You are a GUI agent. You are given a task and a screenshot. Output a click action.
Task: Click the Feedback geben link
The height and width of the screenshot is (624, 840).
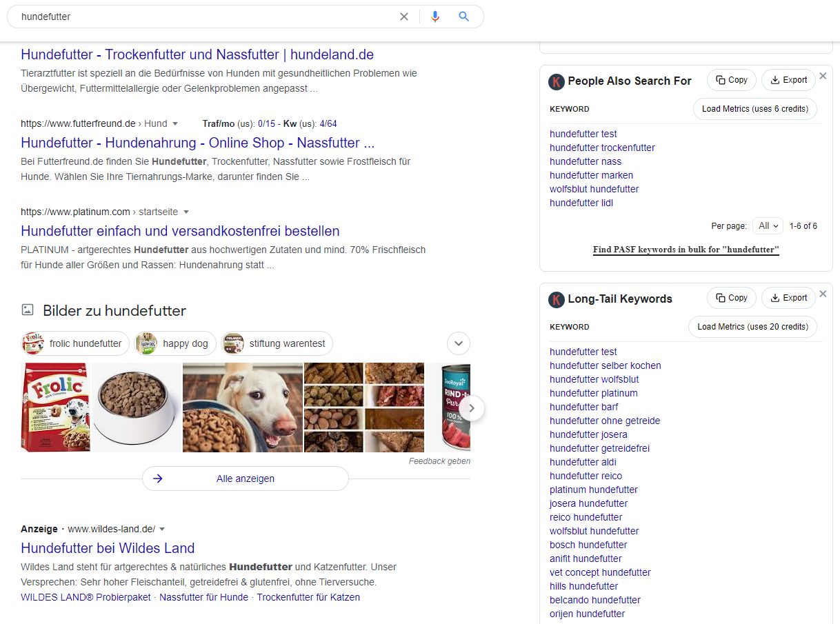click(x=439, y=461)
